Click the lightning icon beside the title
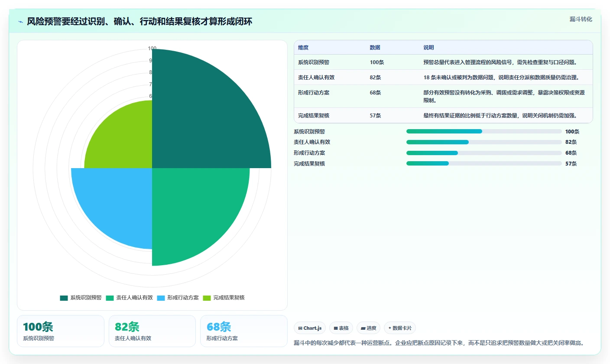This screenshot has width=610, height=364. click(x=21, y=22)
